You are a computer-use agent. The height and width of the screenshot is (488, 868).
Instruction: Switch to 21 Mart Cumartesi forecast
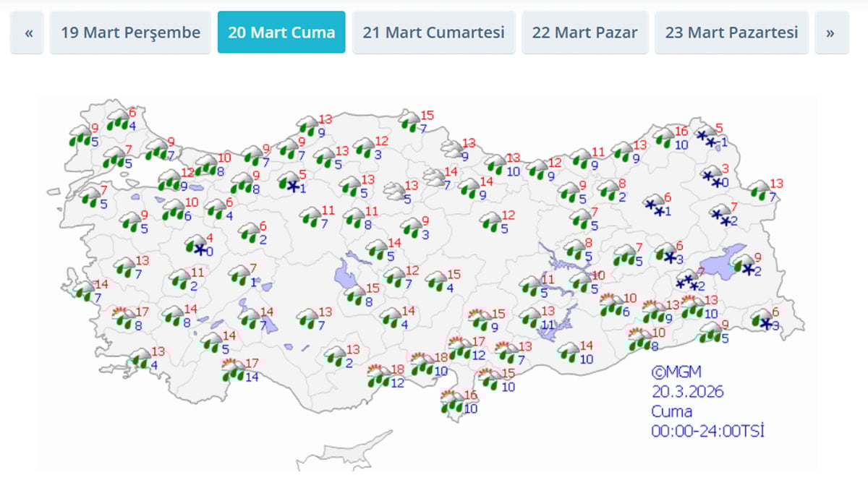coord(433,33)
